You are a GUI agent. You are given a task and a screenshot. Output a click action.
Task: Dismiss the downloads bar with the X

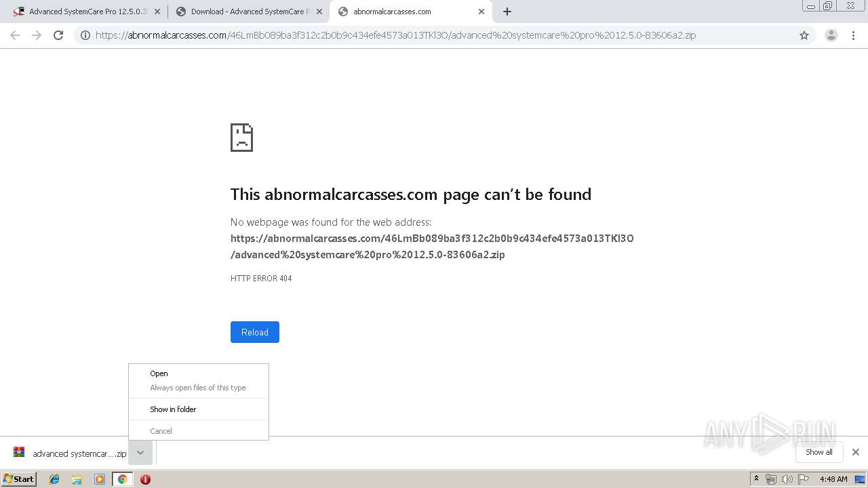point(856,452)
